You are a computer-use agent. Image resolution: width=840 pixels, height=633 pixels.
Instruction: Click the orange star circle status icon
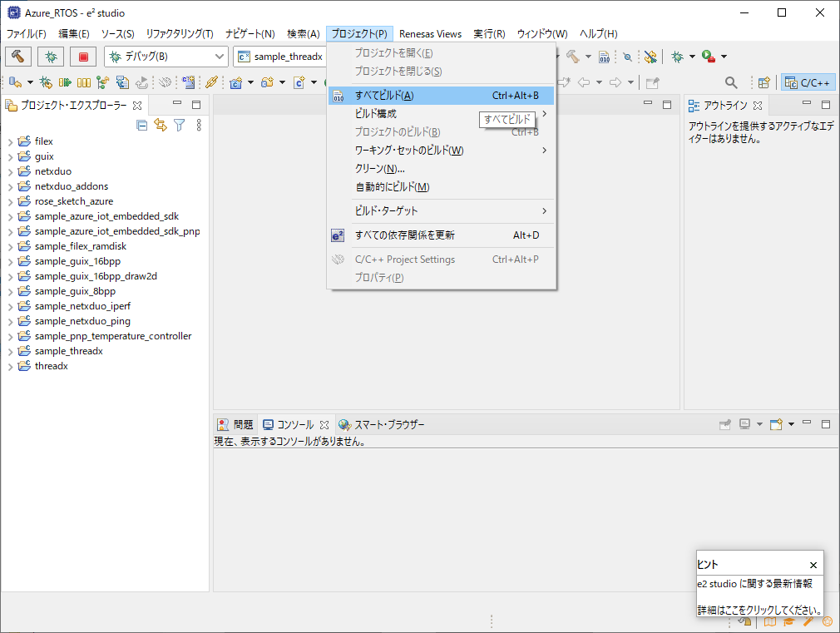tap(828, 621)
